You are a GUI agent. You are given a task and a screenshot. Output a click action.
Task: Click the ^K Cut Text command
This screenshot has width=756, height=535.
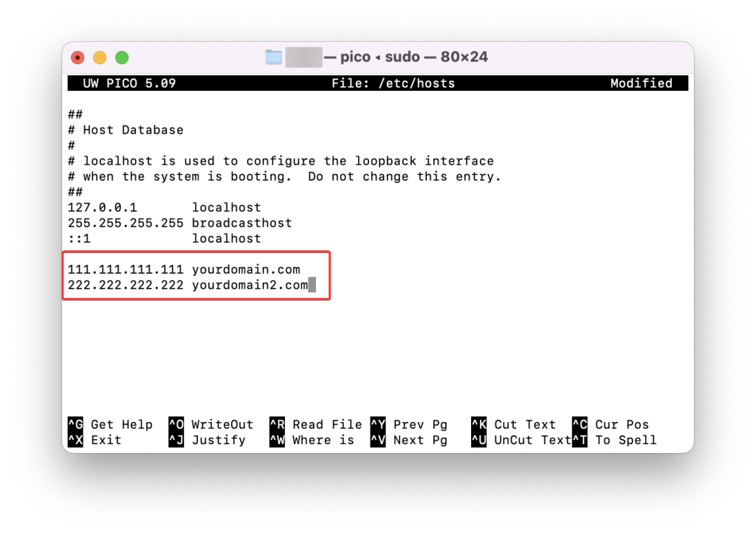[513, 424]
